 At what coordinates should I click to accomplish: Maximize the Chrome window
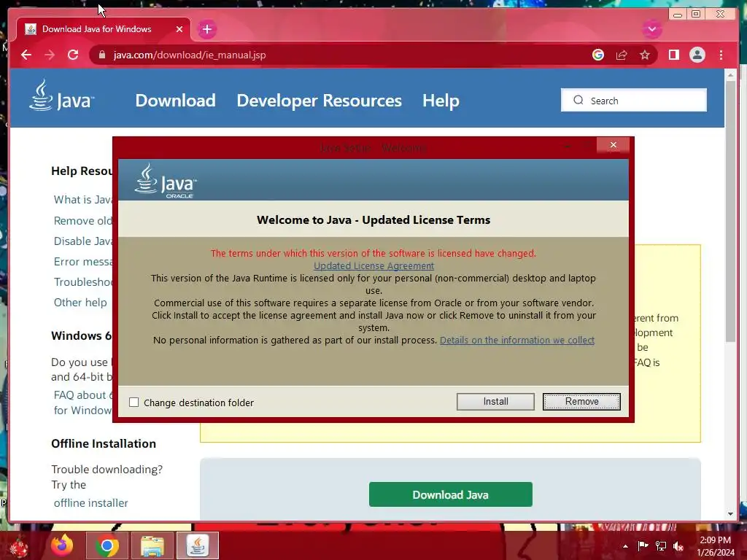tap(696, 15)
